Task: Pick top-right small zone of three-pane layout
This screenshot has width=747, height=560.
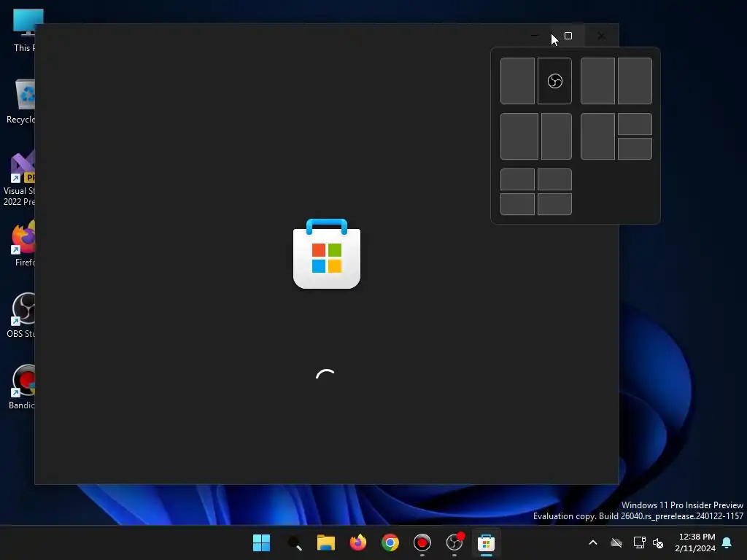Action: pyautogui.click(x=635, y=124)
